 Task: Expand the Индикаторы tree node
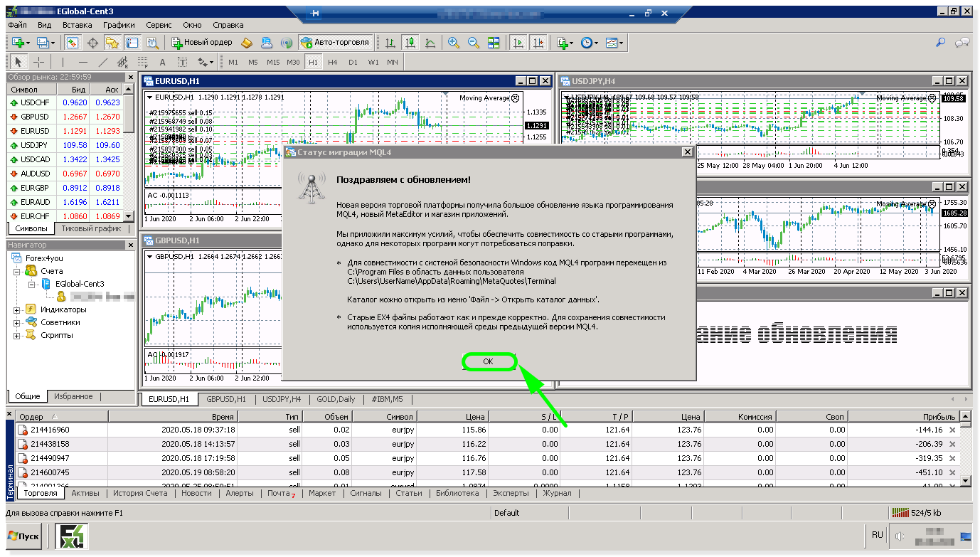(x=17, y=310)
